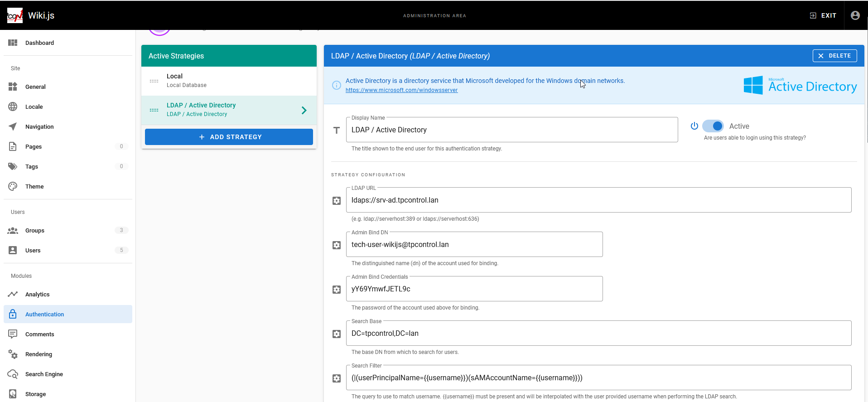Toggle the Active strategy switch off

(x=713, y=126)
